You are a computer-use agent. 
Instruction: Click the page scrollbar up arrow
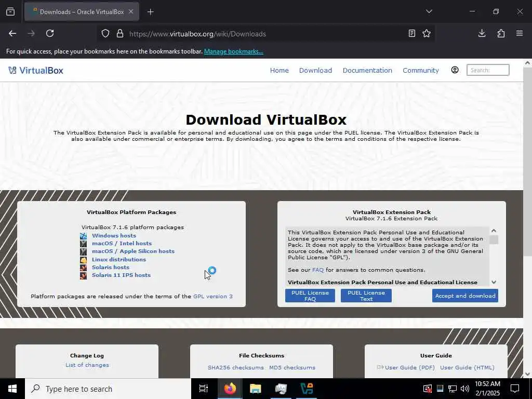528,63
